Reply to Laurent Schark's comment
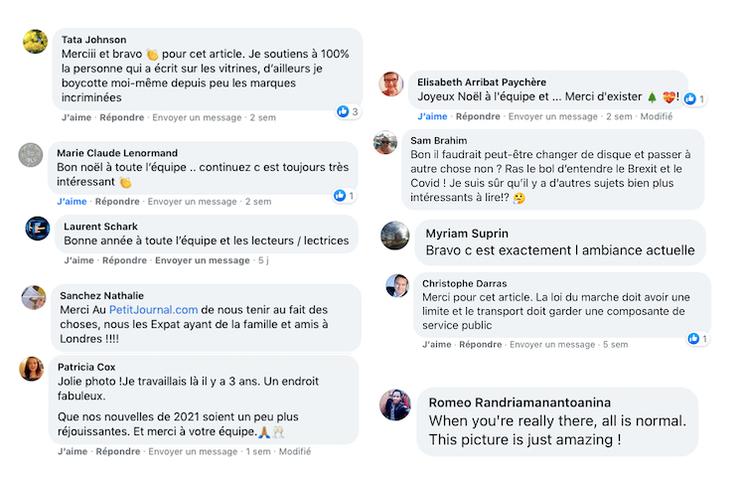This screenshot has height=486, width=745. tap(124, 260)
